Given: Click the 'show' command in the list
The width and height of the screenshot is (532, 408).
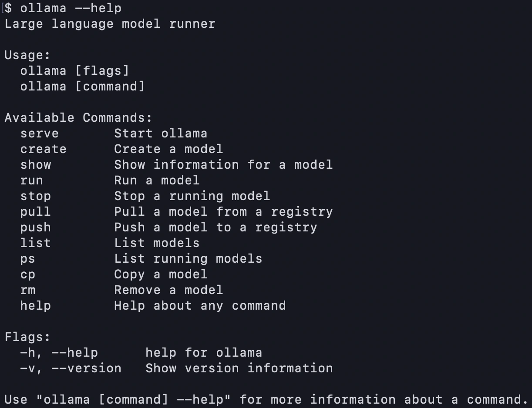Looking at the screenshot, I should pos(35,165).
